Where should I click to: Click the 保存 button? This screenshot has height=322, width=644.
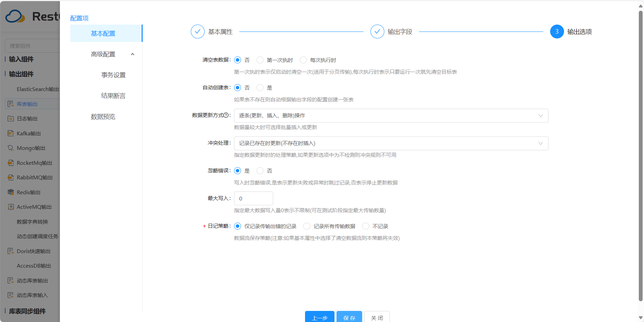pos(349,317)
